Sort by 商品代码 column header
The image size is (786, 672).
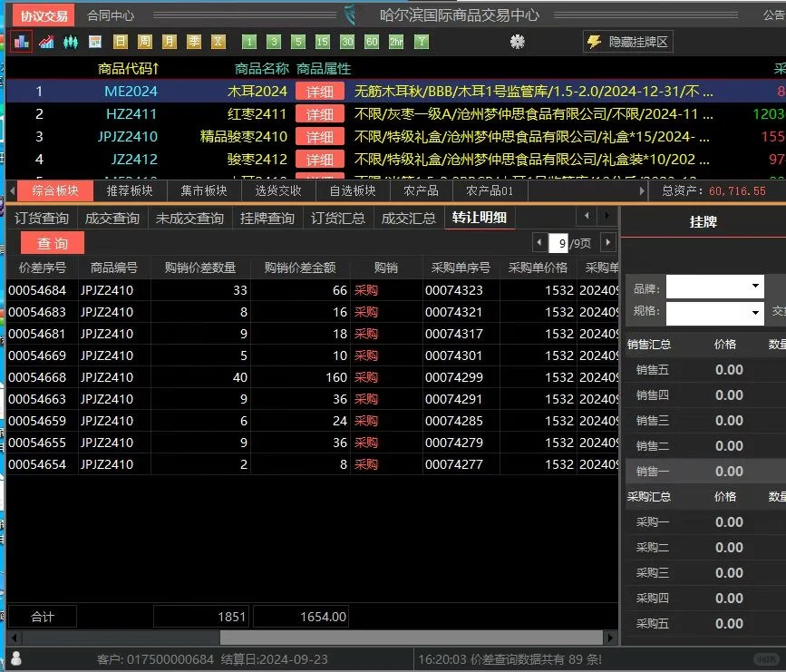(129, 69)
